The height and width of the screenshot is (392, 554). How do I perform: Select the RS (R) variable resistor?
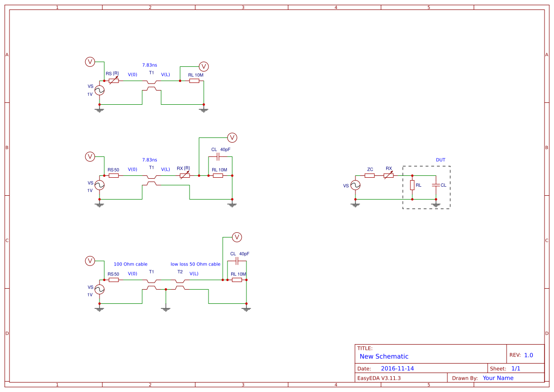(113, 81)
